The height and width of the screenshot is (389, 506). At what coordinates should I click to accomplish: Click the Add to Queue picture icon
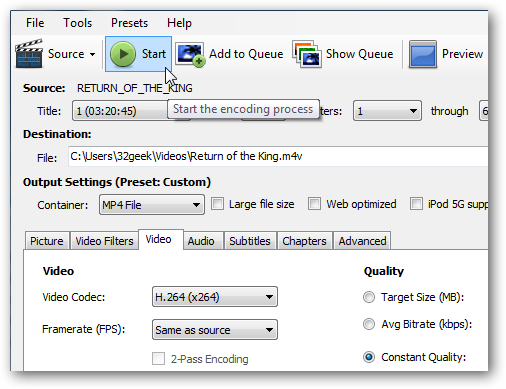coord(190,54)
